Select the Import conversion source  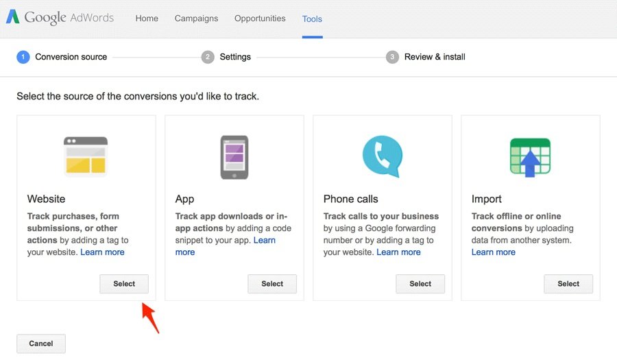(x=568, y=284)
